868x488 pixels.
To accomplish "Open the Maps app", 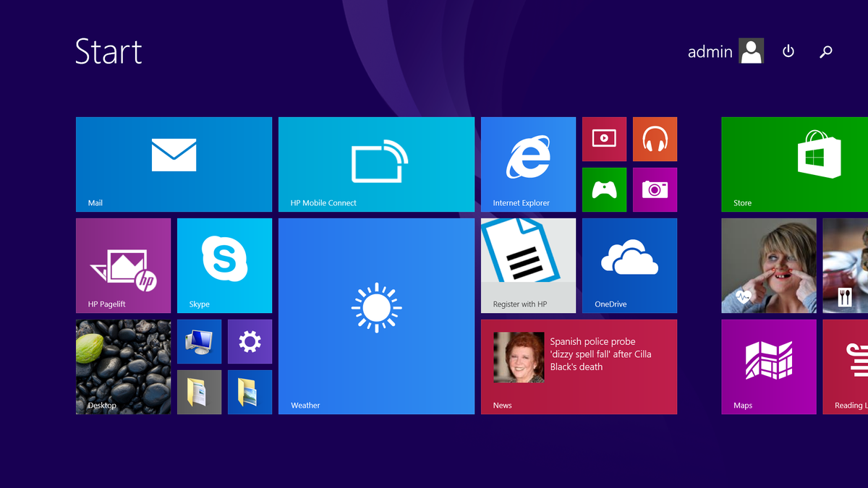I will click(x=768, y=367).
